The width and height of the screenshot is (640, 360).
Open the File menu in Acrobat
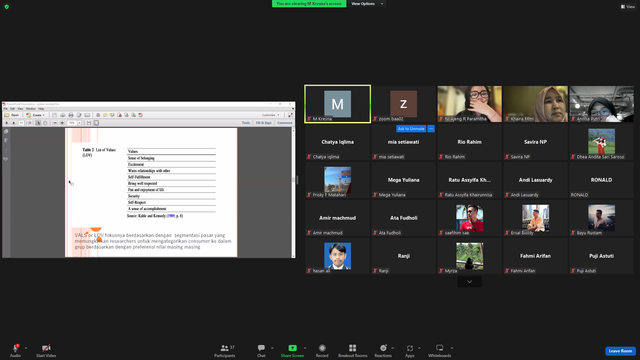5,109
